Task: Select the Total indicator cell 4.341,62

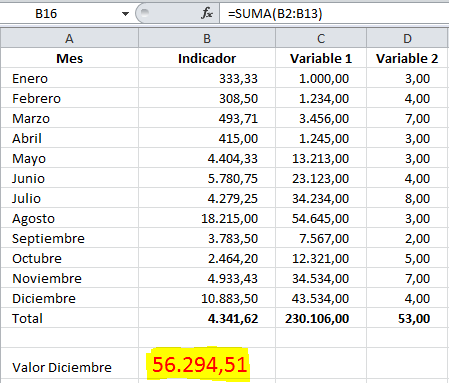Action: coord(207,318)
